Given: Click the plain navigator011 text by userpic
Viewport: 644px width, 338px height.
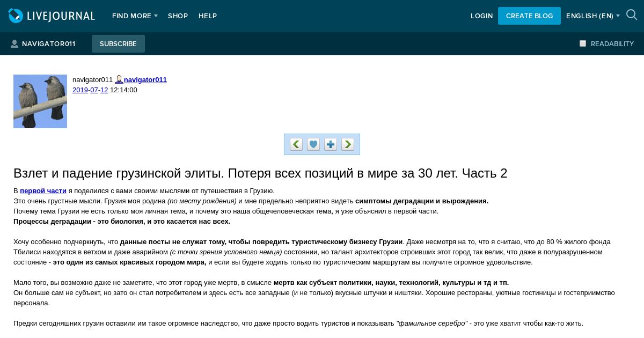Looking at the screenshot, I should [92, 79].
